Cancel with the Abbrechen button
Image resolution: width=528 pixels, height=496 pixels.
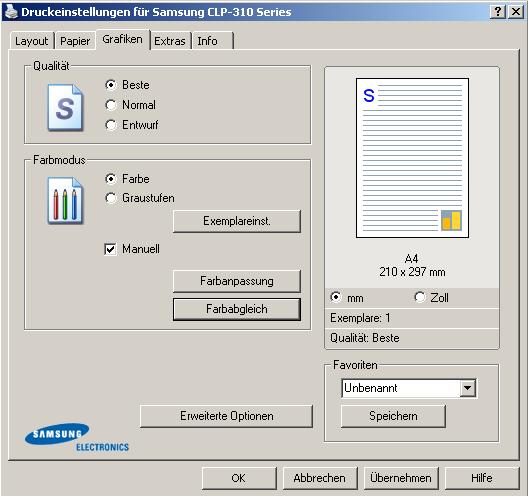tap(320, 478)
